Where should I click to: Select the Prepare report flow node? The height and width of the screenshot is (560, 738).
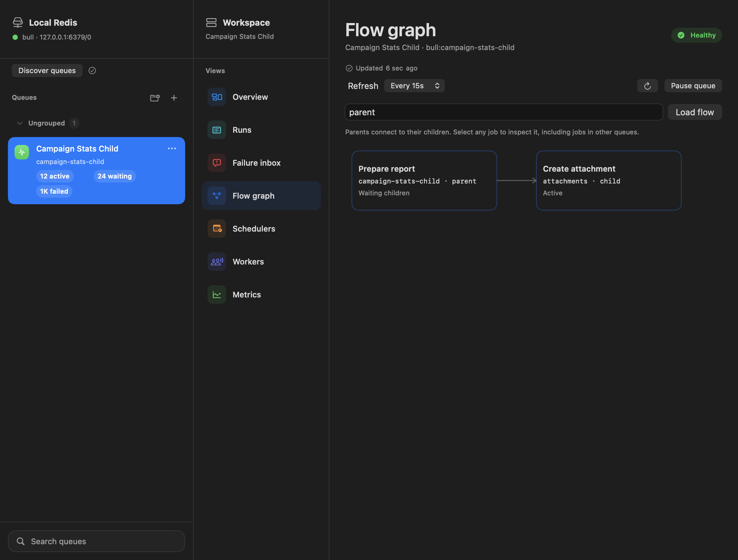click(424, 181)
